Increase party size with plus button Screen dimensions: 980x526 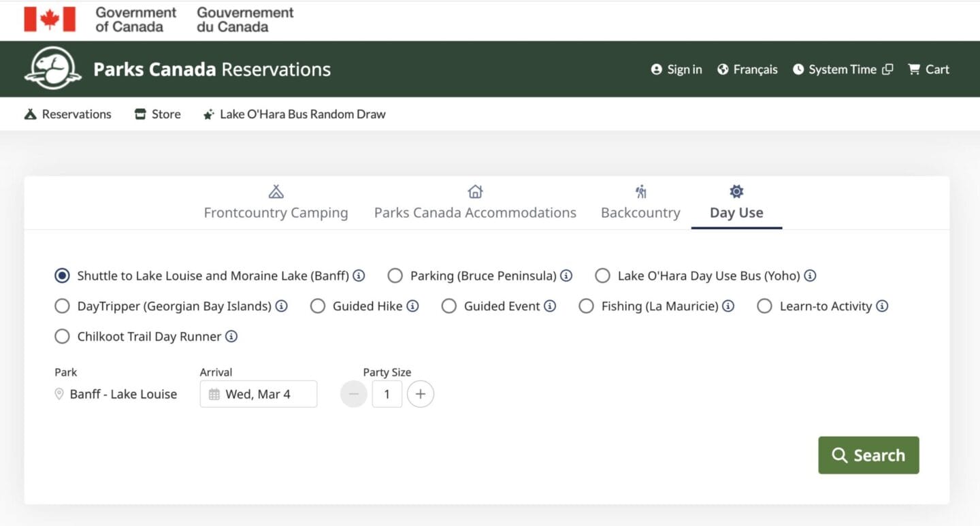[421, 394]
